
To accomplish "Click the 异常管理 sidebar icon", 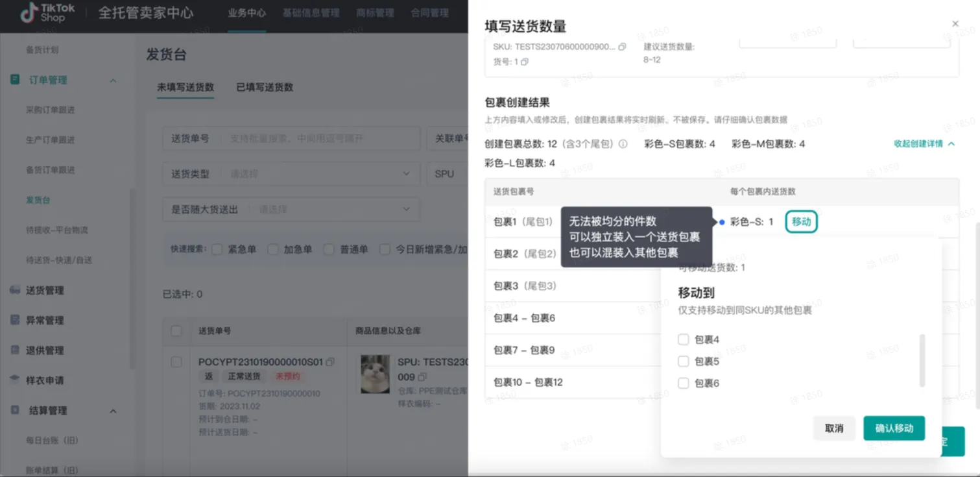I will pos(15,320).
